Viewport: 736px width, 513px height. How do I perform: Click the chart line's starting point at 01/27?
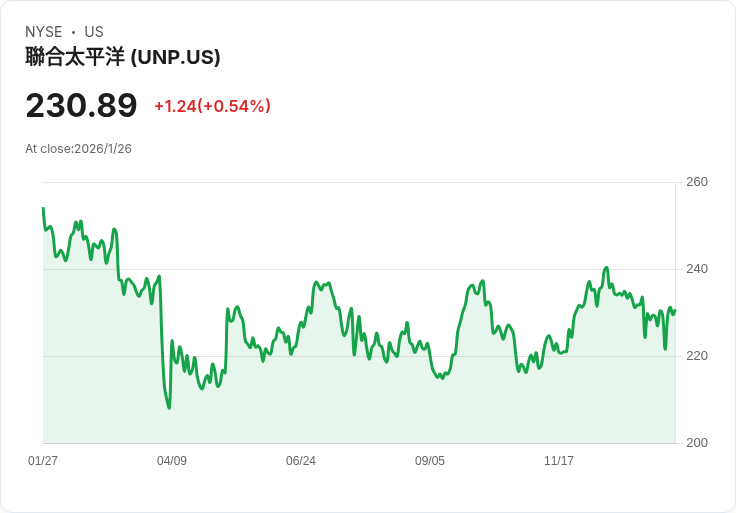[43, 209]
